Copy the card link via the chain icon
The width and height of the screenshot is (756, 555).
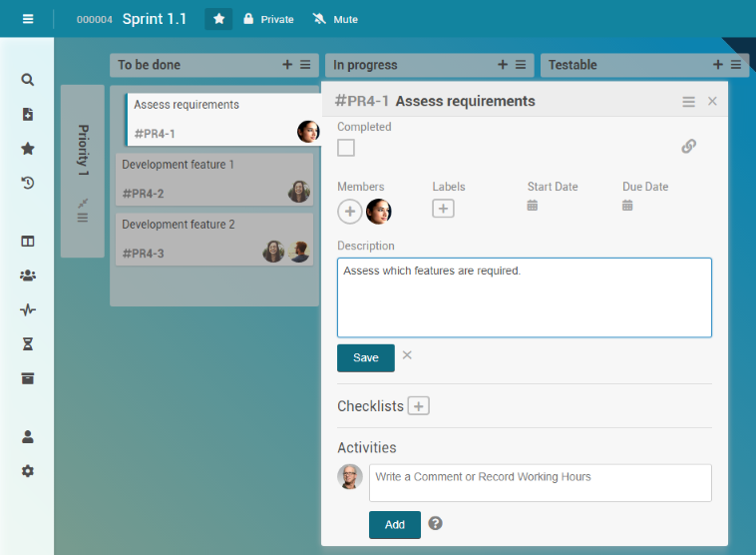pyautogui.click(x=688, y=147)
